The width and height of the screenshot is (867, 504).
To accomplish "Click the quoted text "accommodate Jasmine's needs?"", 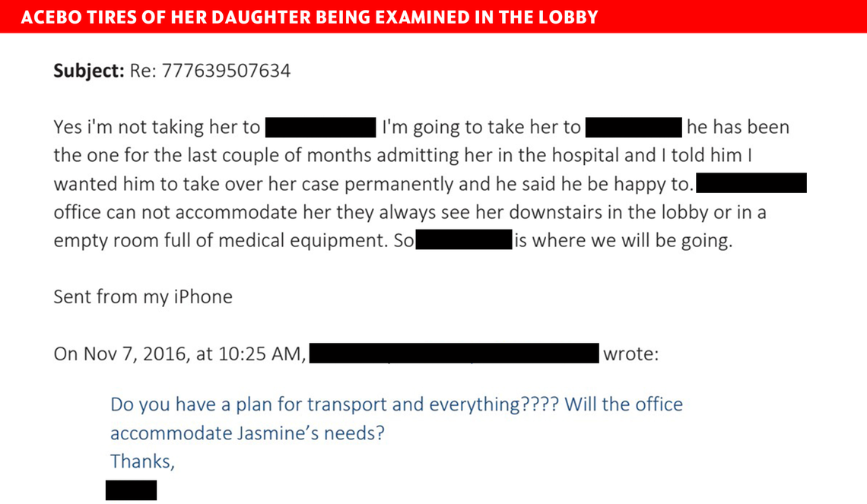I will tap(247, 433).
